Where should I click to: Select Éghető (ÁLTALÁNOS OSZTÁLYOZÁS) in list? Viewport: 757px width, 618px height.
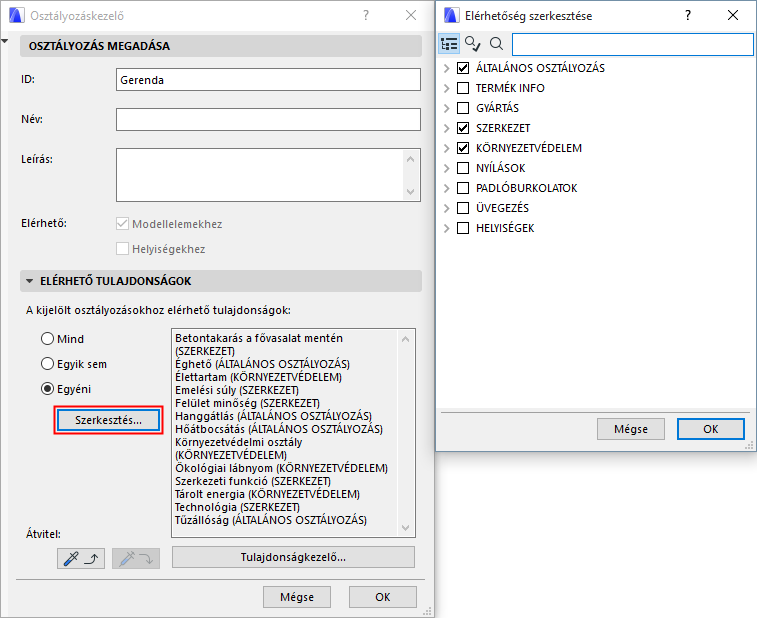pos(262,364)
